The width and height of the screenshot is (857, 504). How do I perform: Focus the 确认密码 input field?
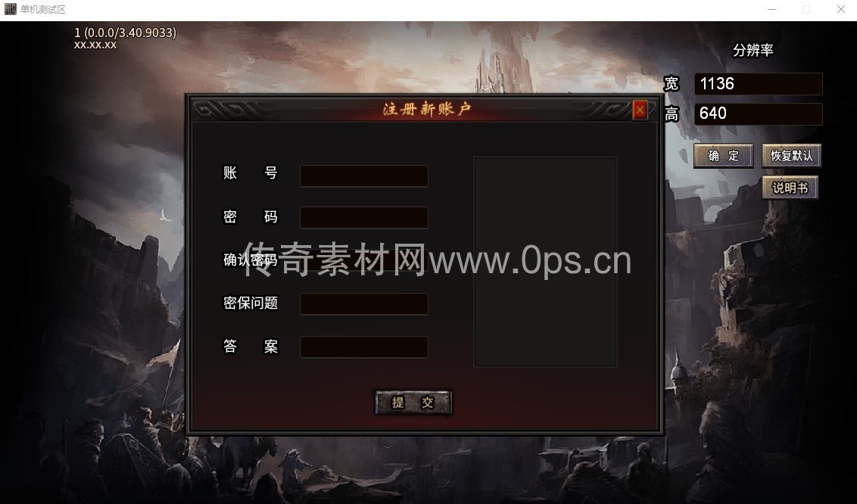[364, 260]
